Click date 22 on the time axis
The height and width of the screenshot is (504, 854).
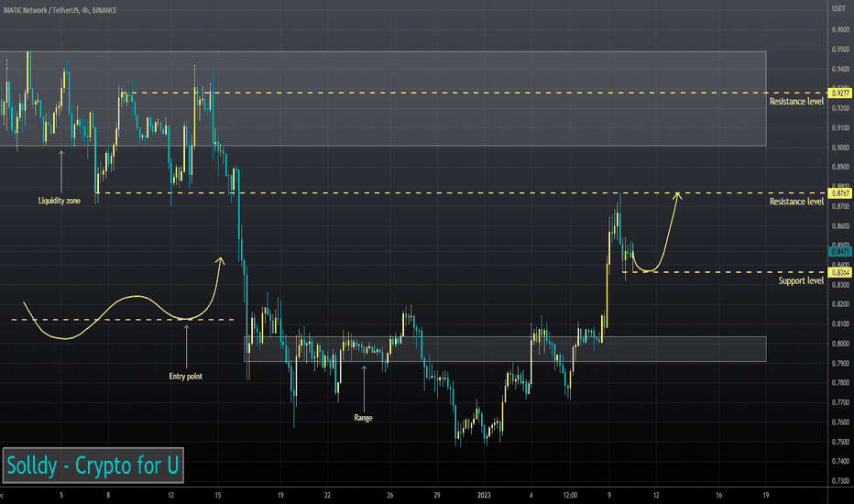pyautogui.click(x=327, y=495)
